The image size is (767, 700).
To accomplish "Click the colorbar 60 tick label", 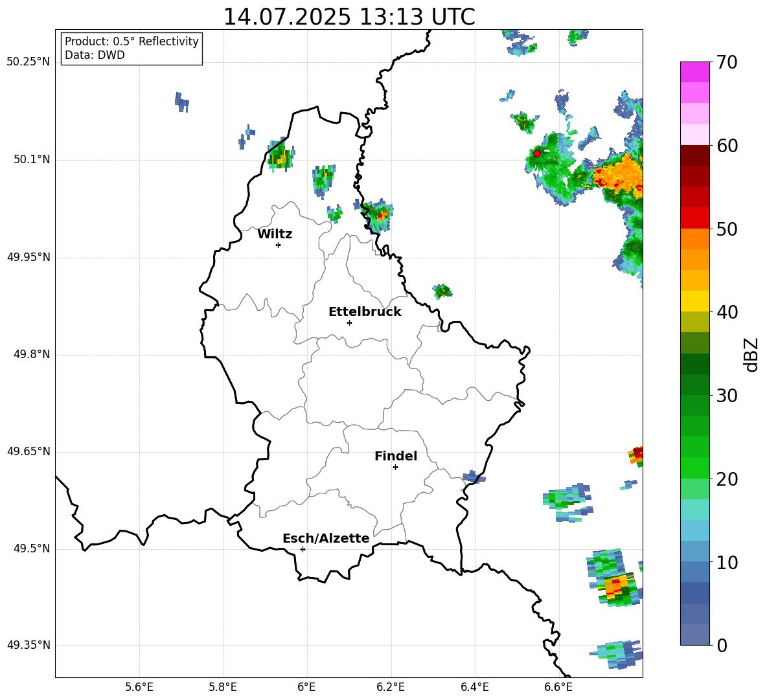I will [x=727, y=146].
